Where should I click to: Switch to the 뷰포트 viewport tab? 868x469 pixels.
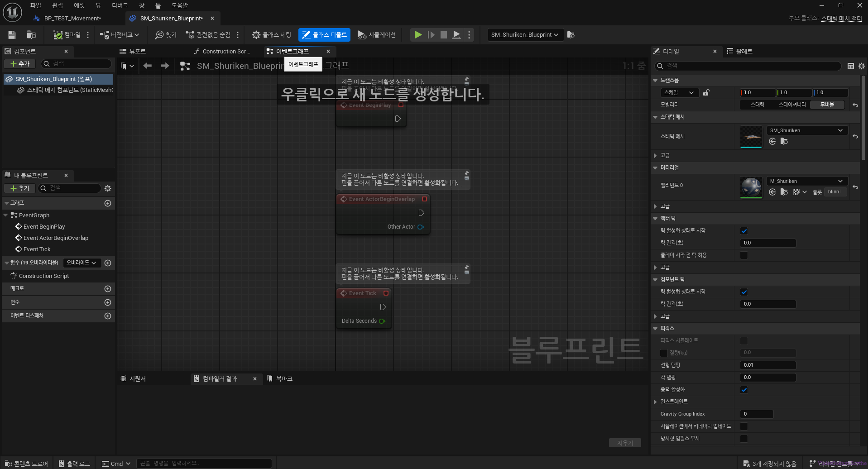[137, 52]
